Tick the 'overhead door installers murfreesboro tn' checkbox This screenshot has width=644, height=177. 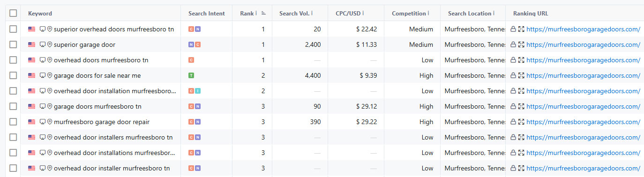coord(13,137)
